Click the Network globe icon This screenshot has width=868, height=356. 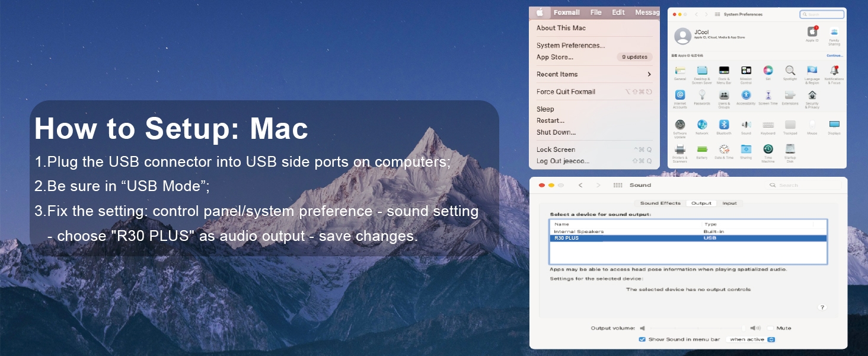point(702,125)
